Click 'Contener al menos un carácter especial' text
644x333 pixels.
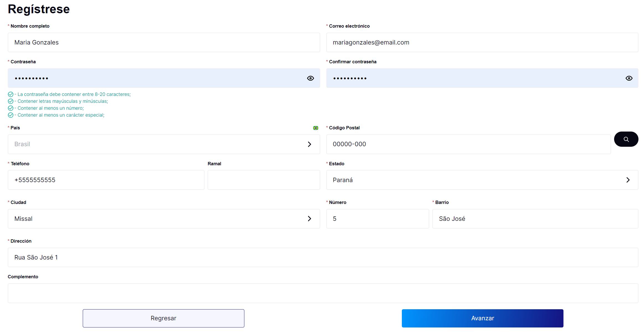(60, 115)
